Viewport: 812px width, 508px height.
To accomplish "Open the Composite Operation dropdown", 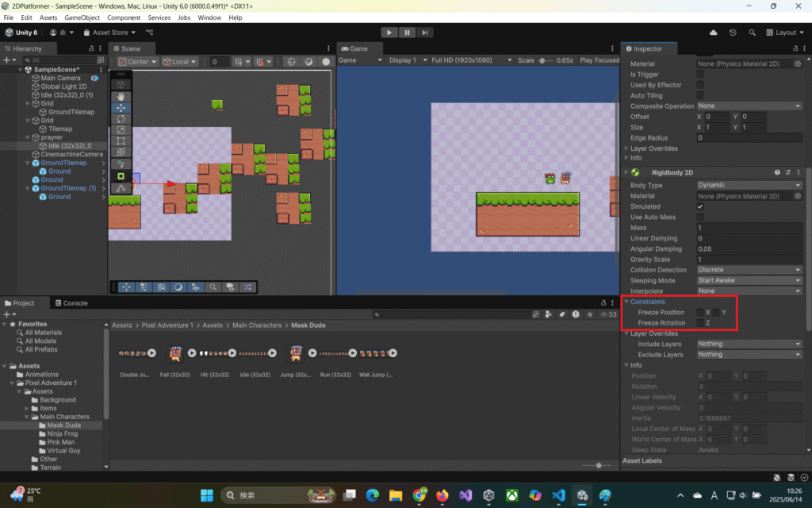I will tap(749, 106).
